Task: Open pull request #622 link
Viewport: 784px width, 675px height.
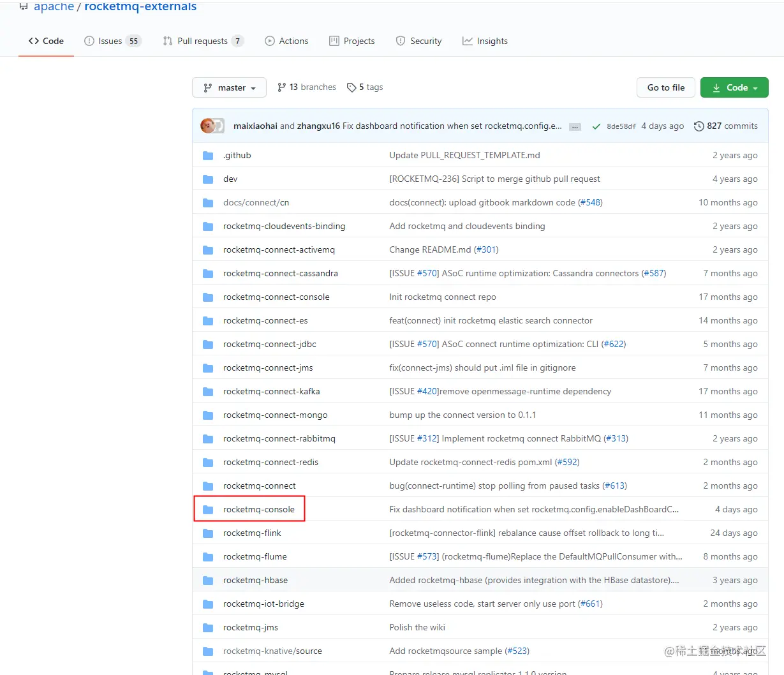Action: pyautogui.click(x=614, y=345)
